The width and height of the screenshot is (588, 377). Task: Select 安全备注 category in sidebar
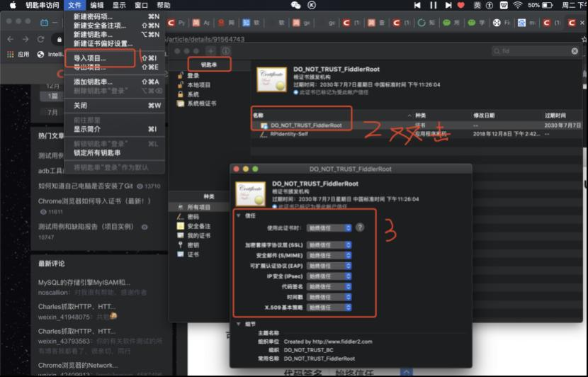(x=199, y=226)
